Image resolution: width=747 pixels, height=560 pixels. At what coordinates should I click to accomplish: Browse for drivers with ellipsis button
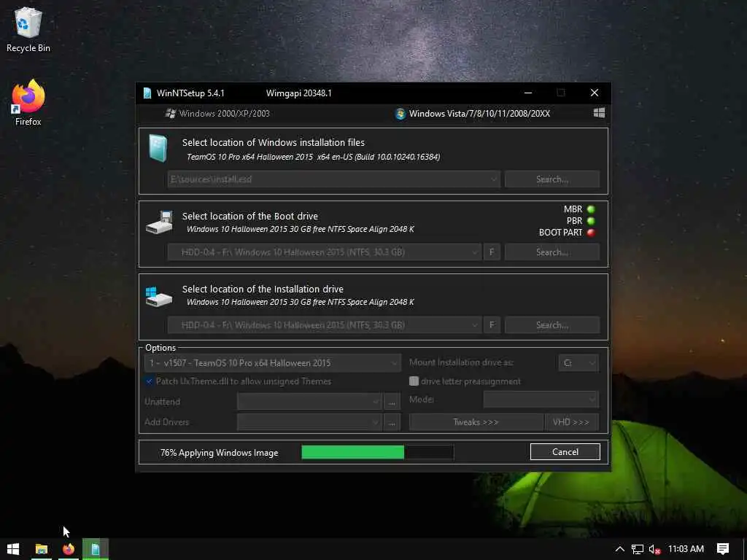tap(392, 422)
